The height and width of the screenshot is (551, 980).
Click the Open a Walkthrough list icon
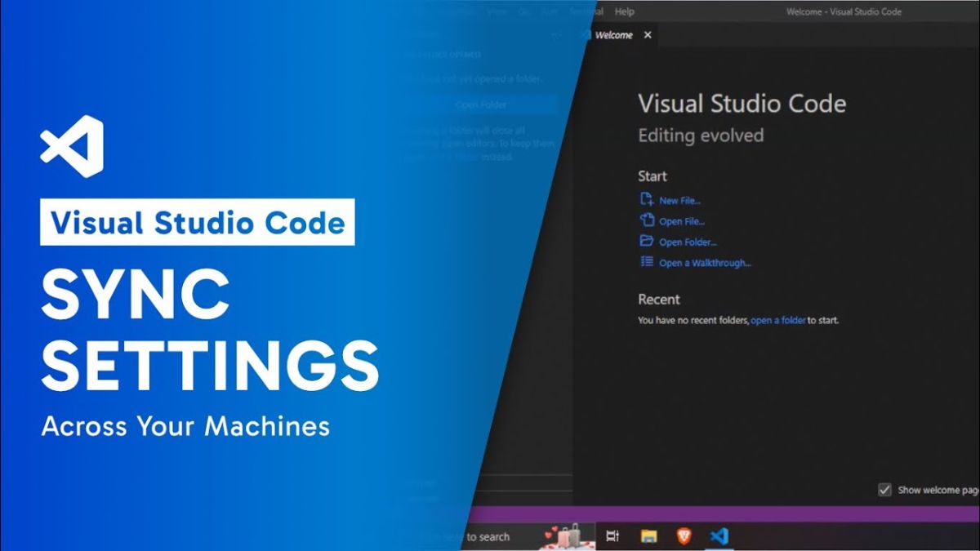644,261
